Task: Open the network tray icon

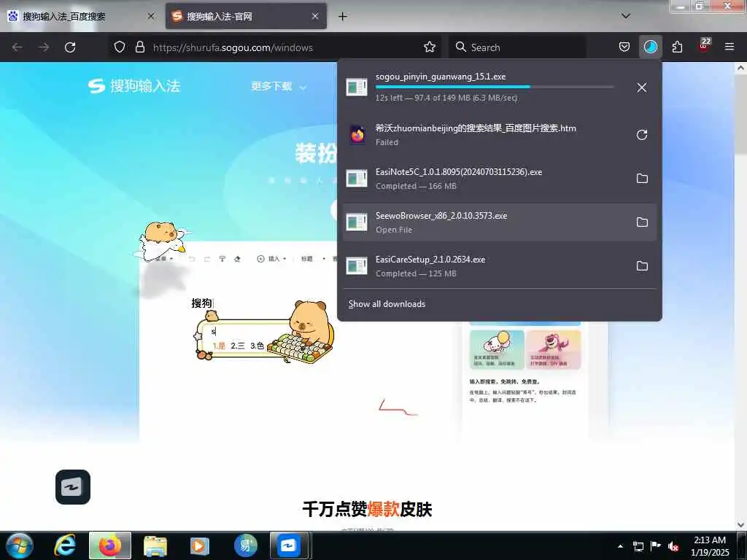Action: (x=638, y=546)
